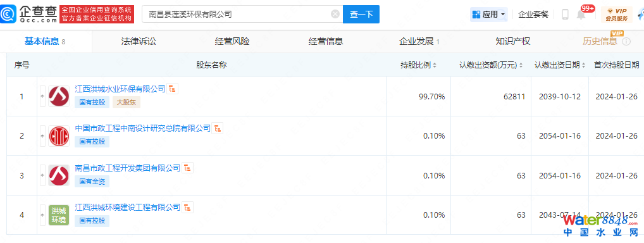The height and width of the screenshot is (243, 644).
Task: Click the 查一下 search button
Action: coord(361,15)
